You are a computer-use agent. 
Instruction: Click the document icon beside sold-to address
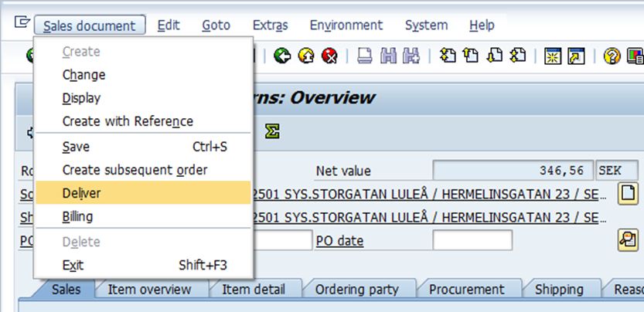628,193
